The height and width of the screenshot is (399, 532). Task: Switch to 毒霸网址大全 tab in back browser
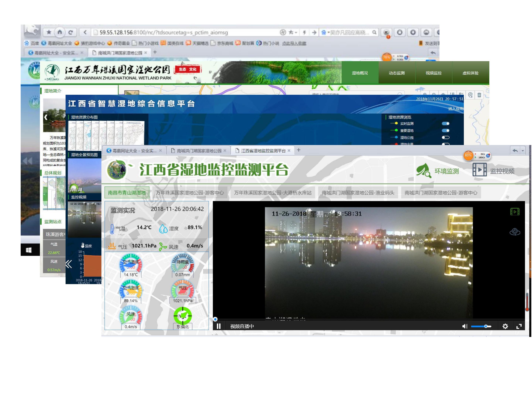56,53
